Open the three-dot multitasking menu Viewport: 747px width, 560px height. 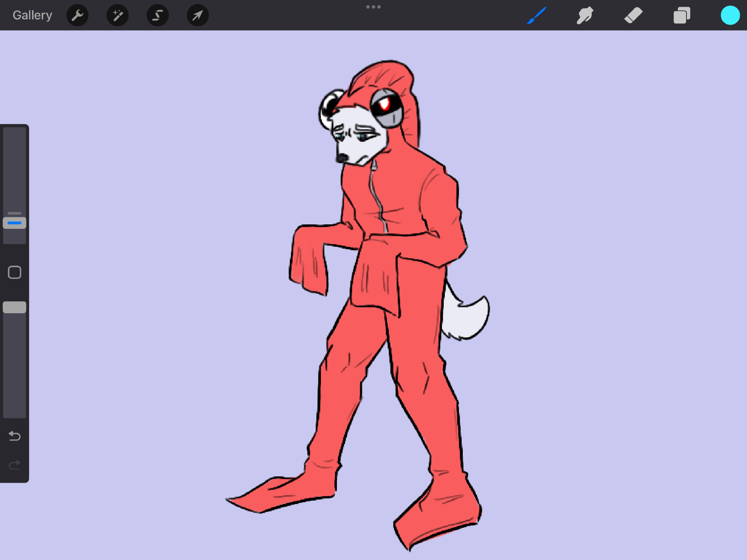(373, 7)
